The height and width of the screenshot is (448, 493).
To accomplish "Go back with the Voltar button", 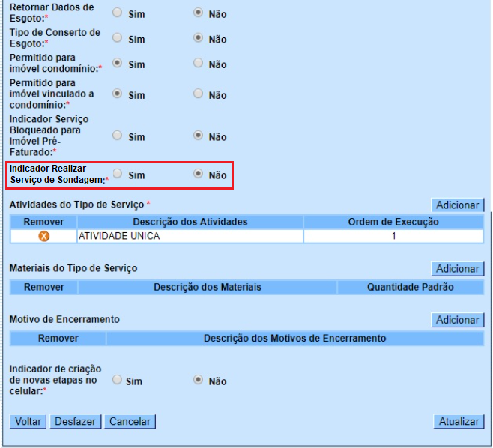I will [x=28, y=421].
